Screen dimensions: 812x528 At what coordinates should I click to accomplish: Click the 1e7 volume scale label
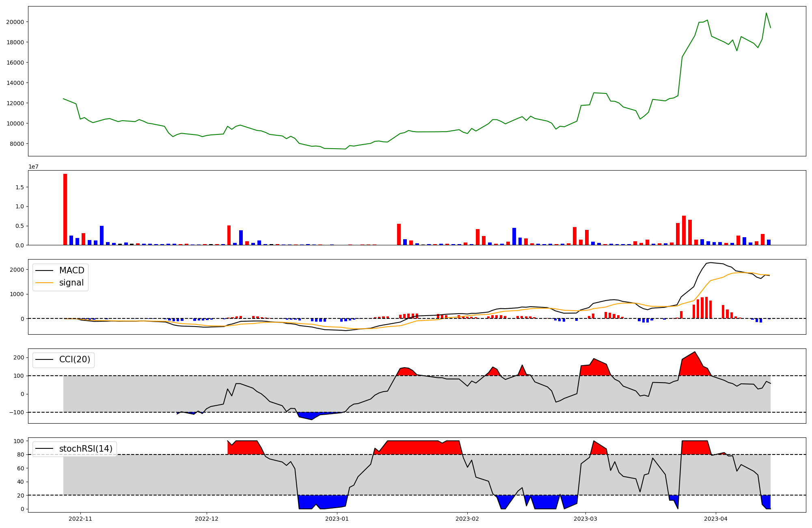pyautogui.click(x=33, y=167)
